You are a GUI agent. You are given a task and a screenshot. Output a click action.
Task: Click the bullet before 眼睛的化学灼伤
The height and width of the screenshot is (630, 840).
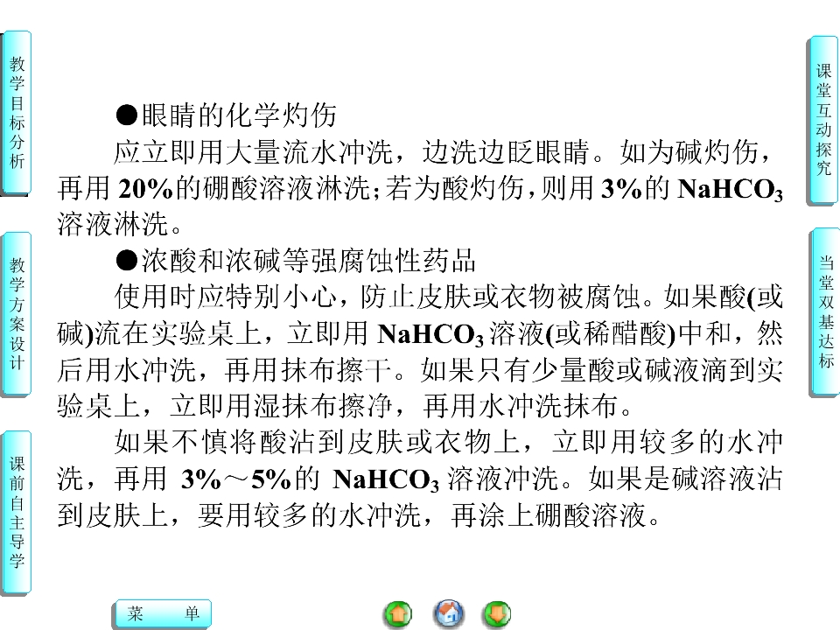click(126, 115)
